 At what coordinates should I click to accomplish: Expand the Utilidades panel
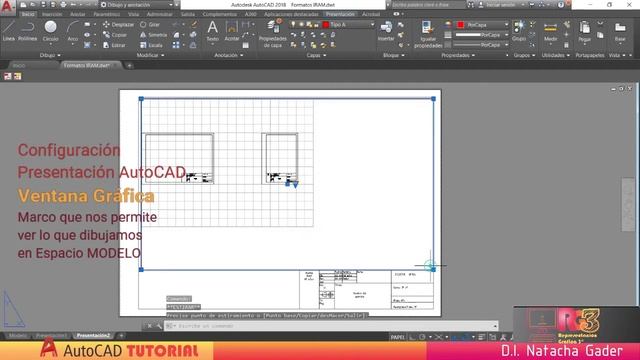[x=556, y=55]
